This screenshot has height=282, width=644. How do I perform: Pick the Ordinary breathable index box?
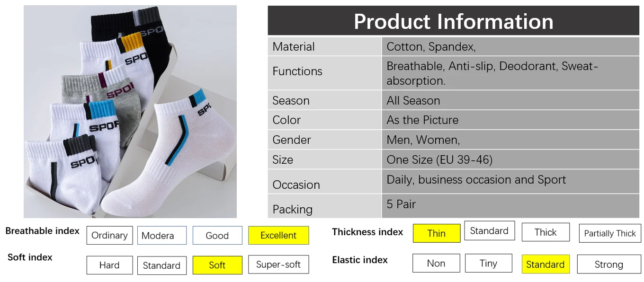pyautogui.click(x=109, y=235)
